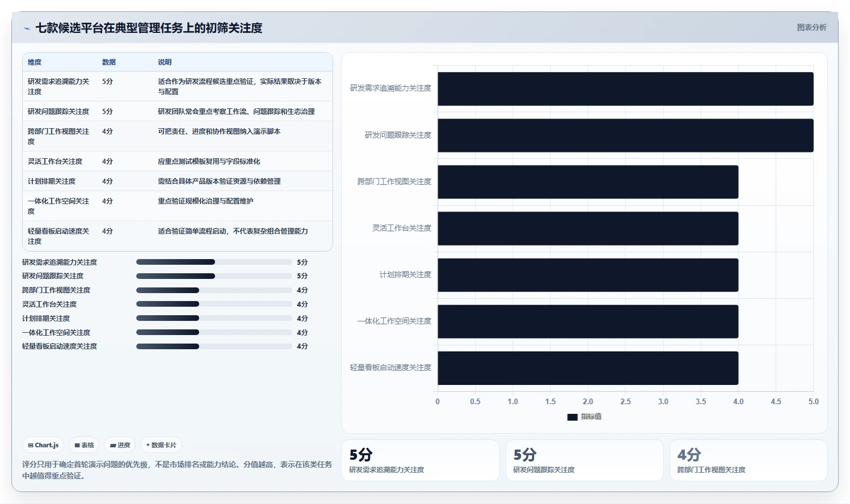
Task: Click the small title icon before 七款候选平台
Action: tap(27, 28)
